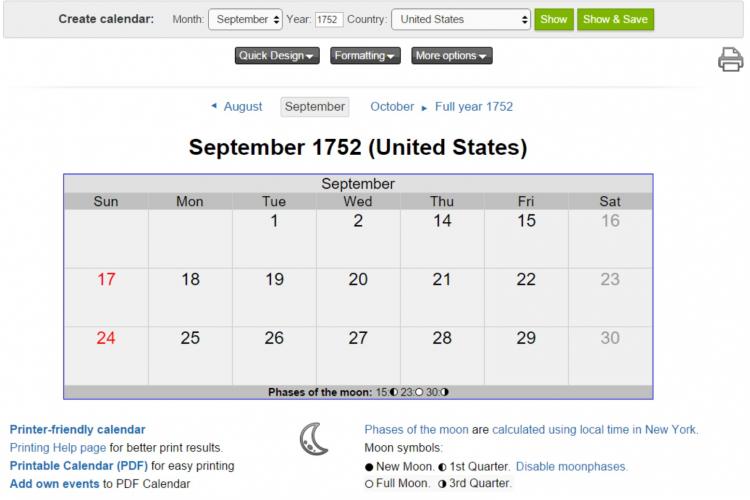Expand the More options menu
The height and width of the screenshot is (500, 750).
tap(452, 56)
